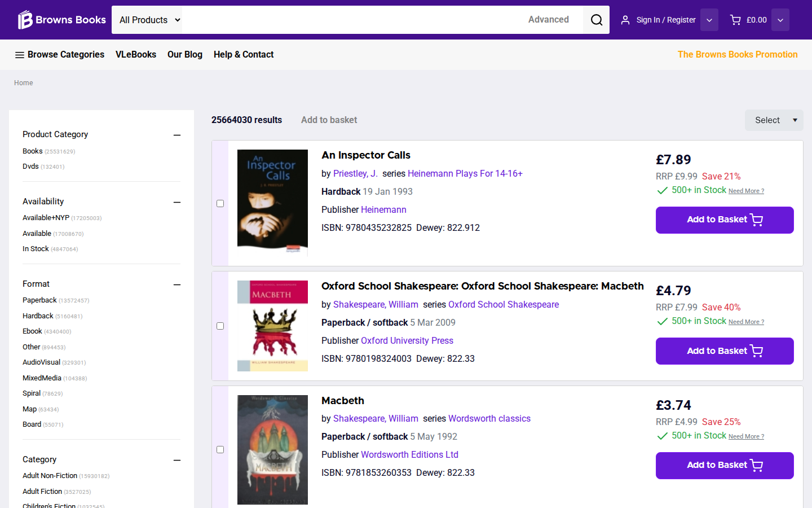Open the An Inspector Calls title
The width and height of the screenshot is (812, 508).
(366, 155)
